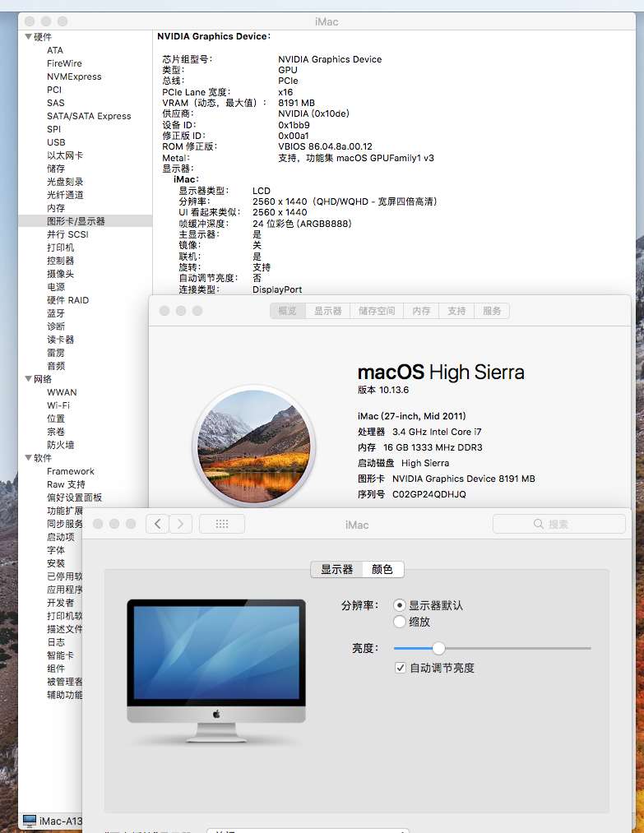Select 偏好设置面板 in the software list

click(x=74, y=497)
